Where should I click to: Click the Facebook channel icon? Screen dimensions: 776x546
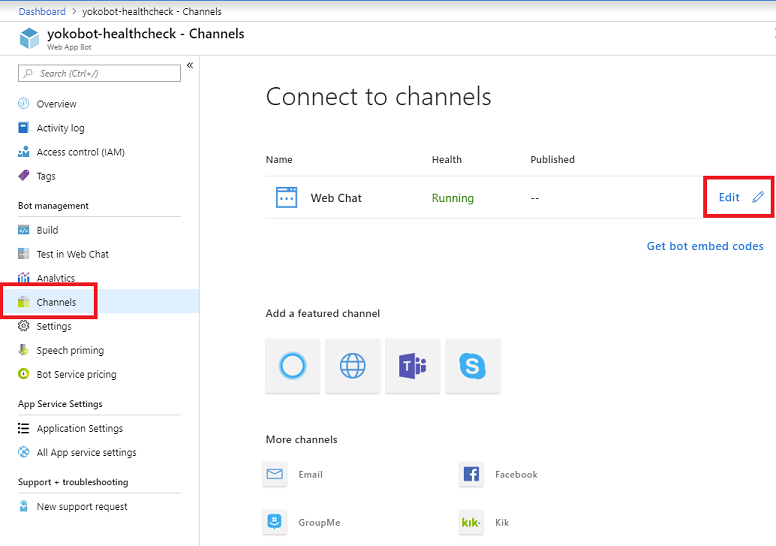pyautogui.click(x=471, y=474)
